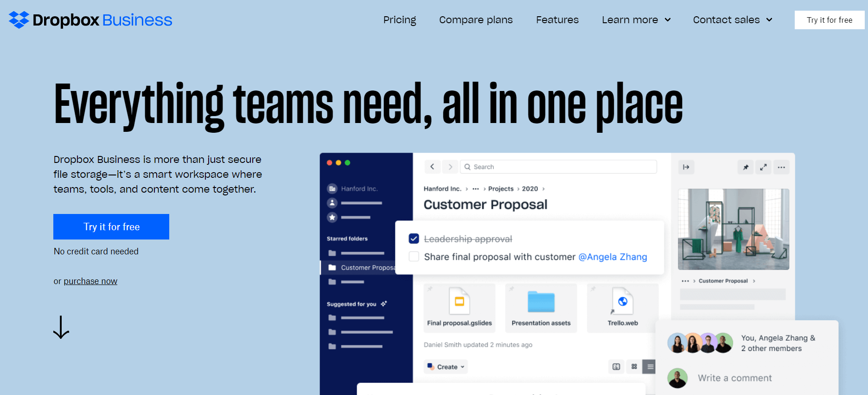The width and height of the screenshot is (868, 395).
Task: Click the downward arrow icon
Action: click(x=61, y=327)
